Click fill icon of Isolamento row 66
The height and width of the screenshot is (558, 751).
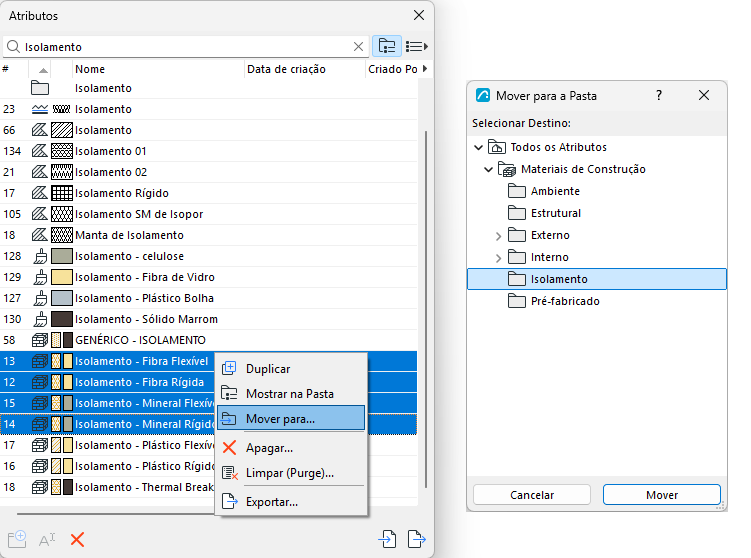coord(40,130)
